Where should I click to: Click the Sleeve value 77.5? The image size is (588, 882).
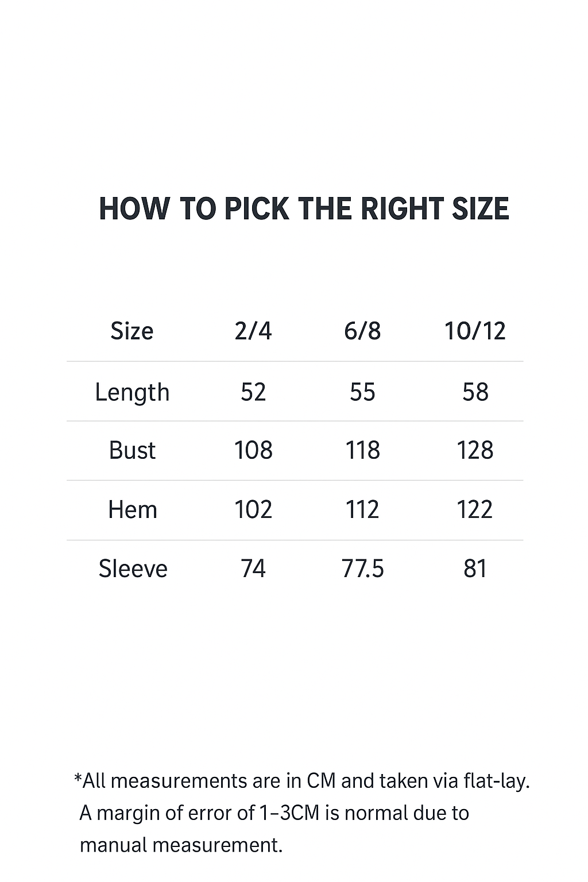pyautogui.click(x=362, y=569)
